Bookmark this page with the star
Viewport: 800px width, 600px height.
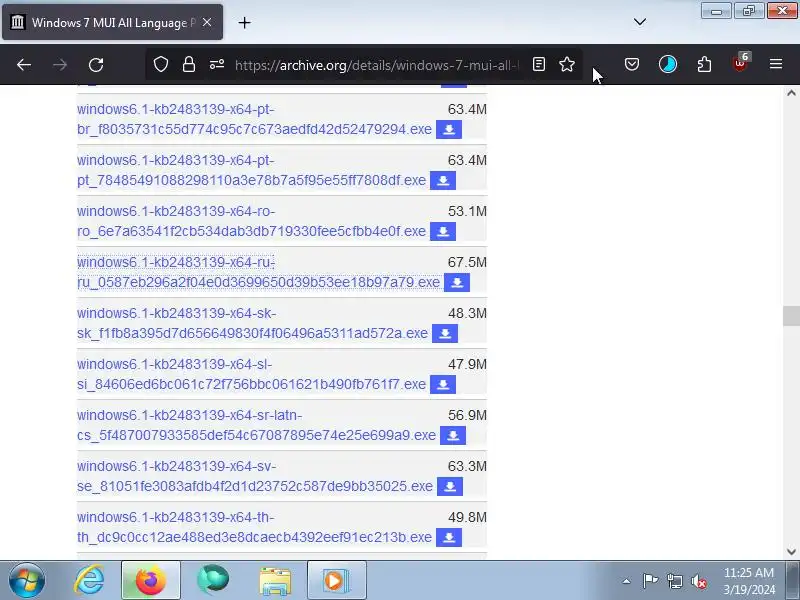point(567,64)
